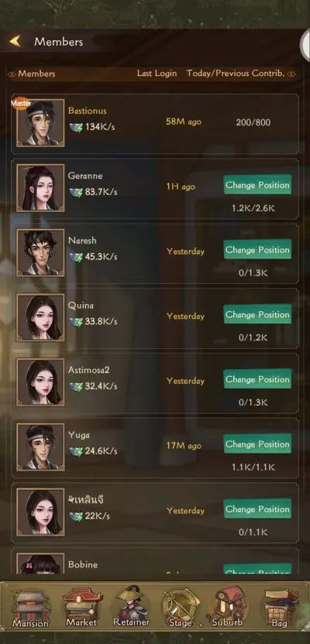The width and height of the screenshot is (310, 644).
Task: Select the Bobine member row
Action: click(155, 562)
